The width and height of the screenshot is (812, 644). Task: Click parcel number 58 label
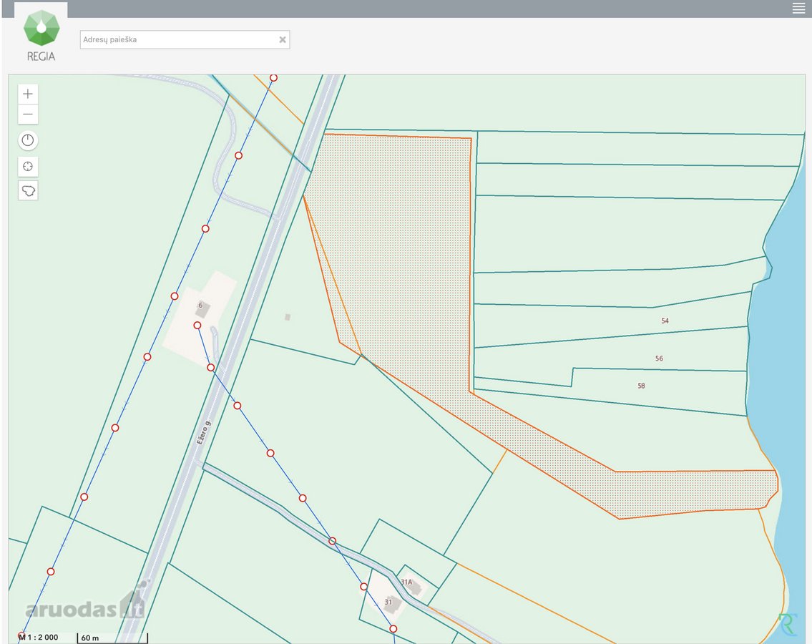pyautogui.click(x=641, y=386)
